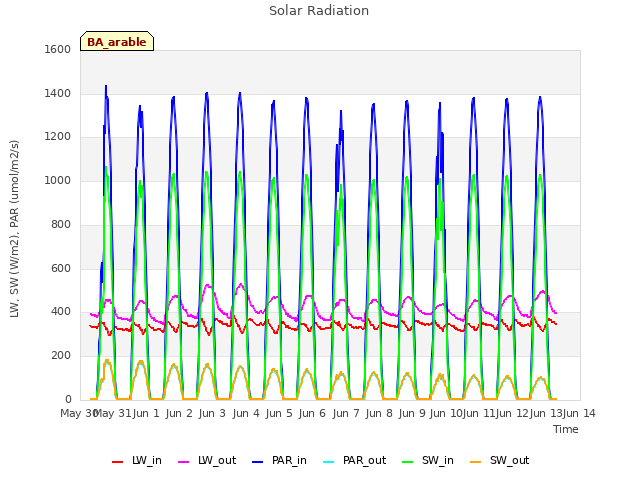Viewport: 640px width, 480px height.
Task: Click the Jun 2 x-axis date label
Action: pos(179,413)
